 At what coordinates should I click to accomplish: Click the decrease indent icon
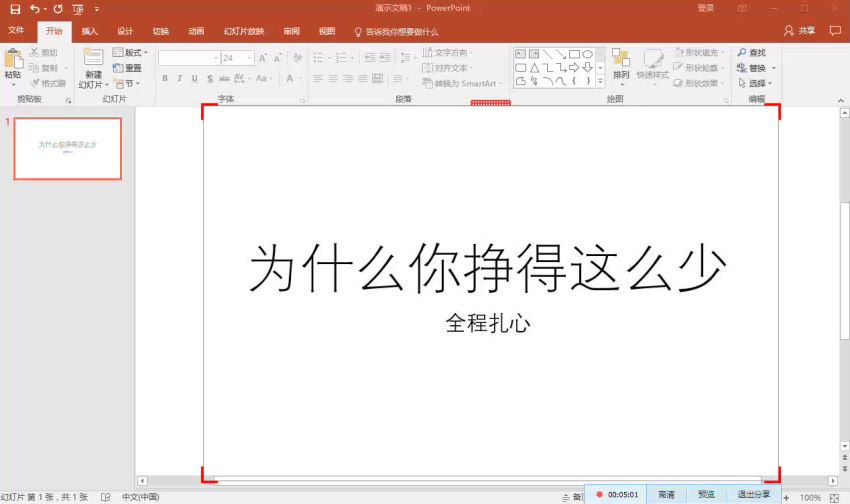(370, 57)
